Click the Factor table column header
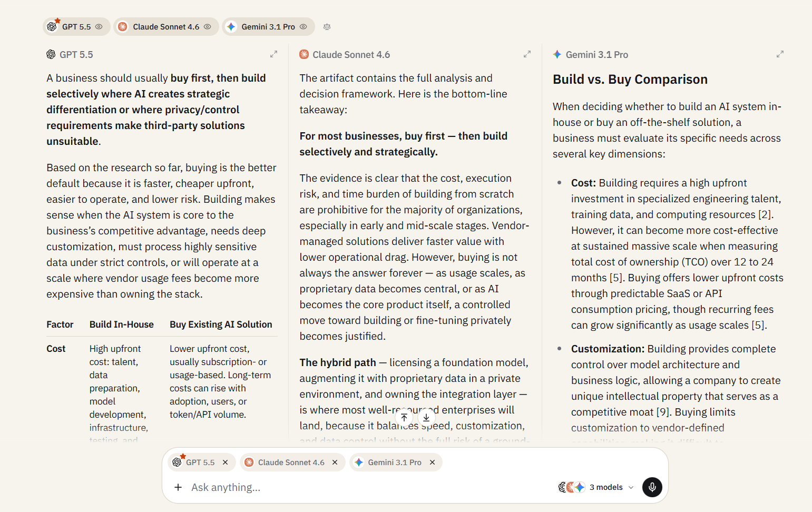 [60, 324]
